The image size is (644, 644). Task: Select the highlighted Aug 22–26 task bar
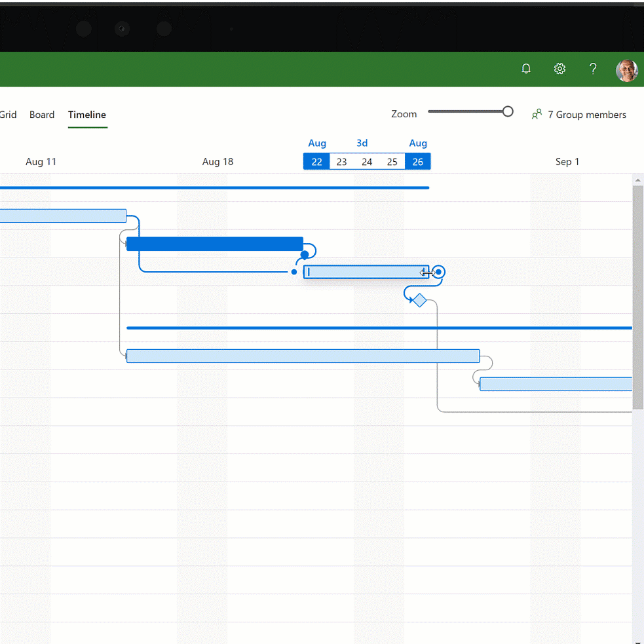364,272
